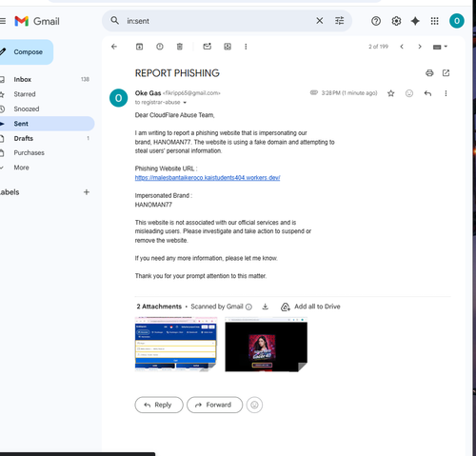Open the main menu hamburger icon
Image resolution: width=476 pixels, height=456 pixels.
click(x=3, y=21)
